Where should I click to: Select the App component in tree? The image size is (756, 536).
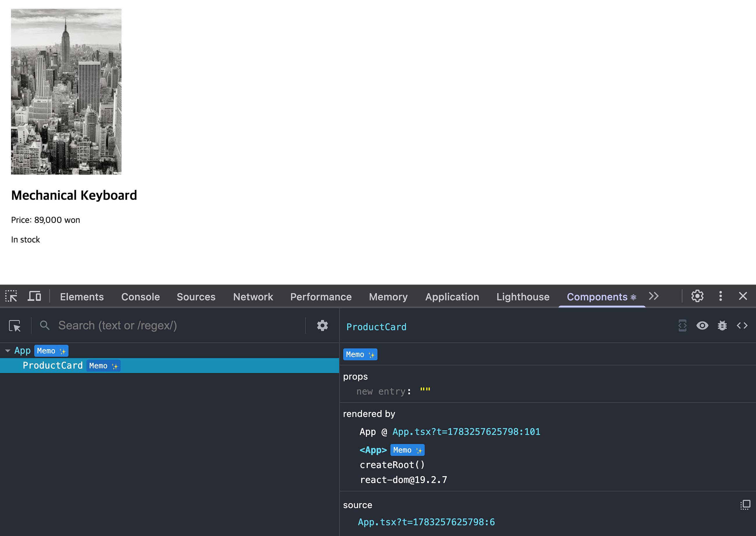[22, 351]
